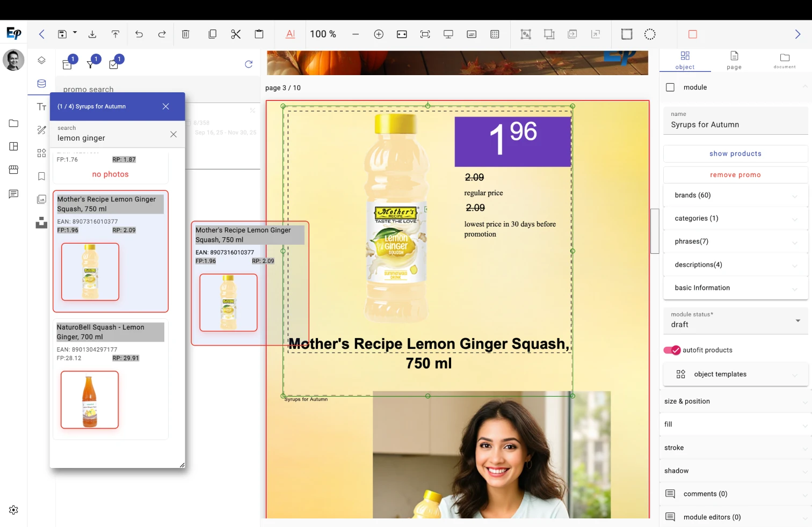Click the refresh promo list icon
Image resolution: width=812 pixels, height=527 pixels.
(x=249, y=64)
